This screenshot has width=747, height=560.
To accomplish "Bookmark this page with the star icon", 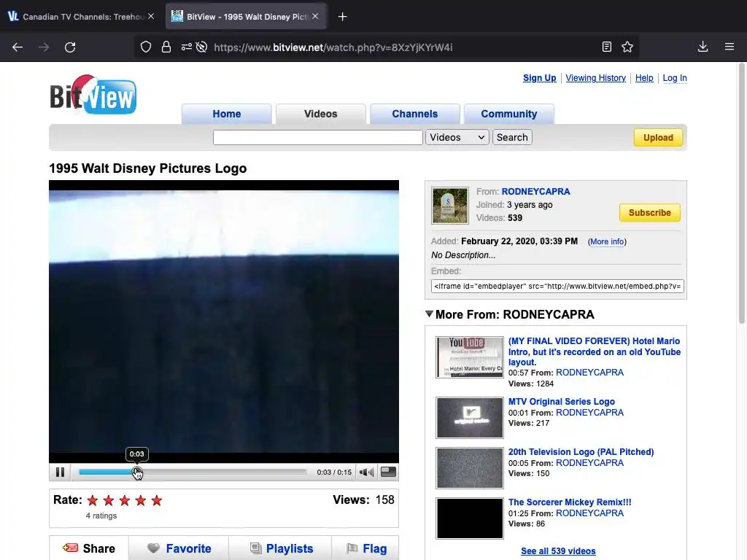I will point(627,47).
